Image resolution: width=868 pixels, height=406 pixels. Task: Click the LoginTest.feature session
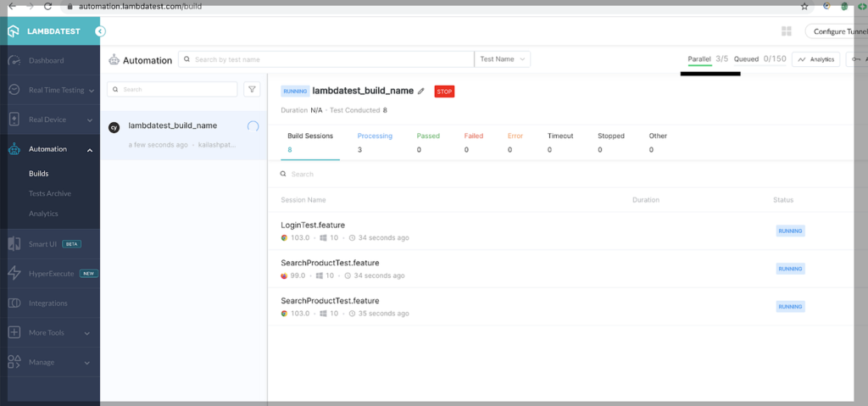[313, 225]
